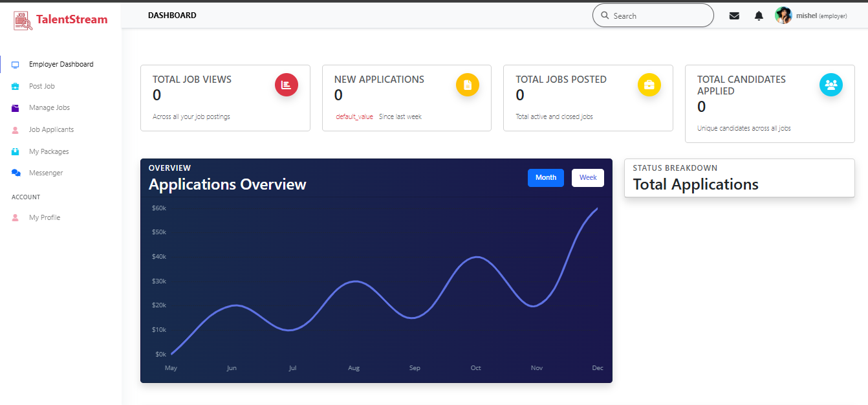
Task: Open the Dashboard heading link
Action: point(171,15)
